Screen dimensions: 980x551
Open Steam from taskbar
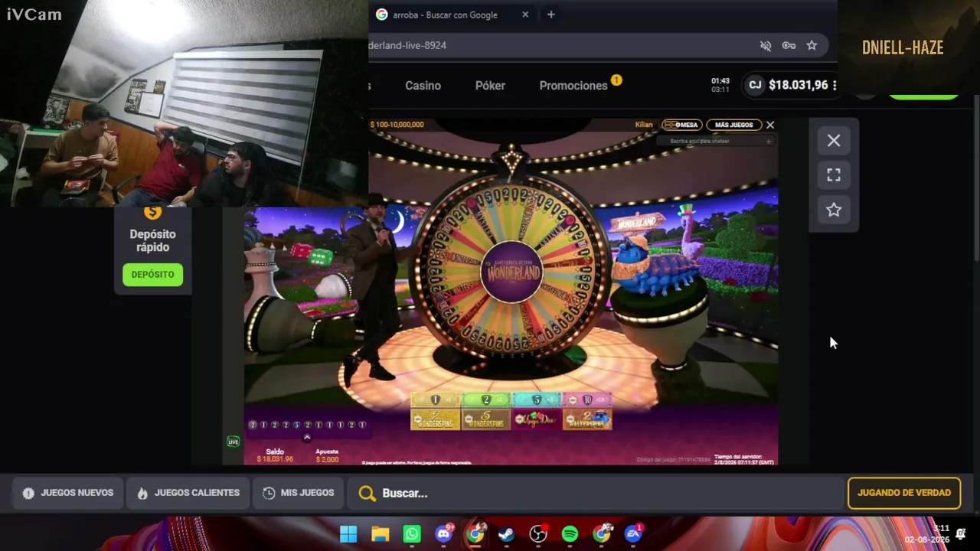click(x=507, y=533)
